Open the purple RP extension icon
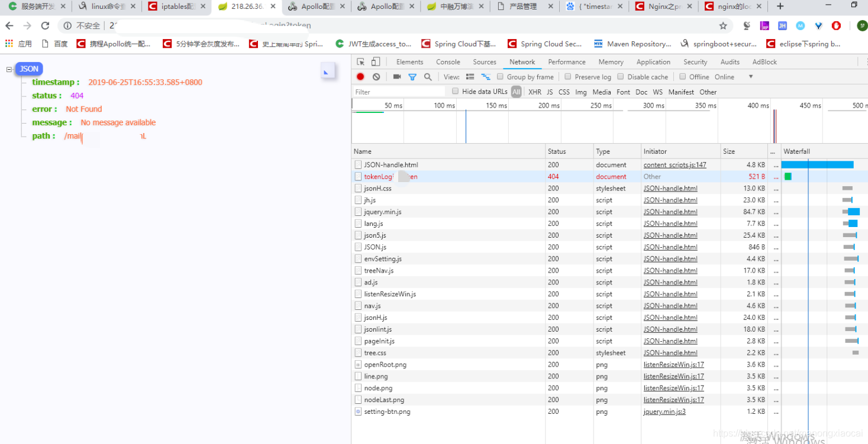The image size is (868, 444). [x=764, y=25]
